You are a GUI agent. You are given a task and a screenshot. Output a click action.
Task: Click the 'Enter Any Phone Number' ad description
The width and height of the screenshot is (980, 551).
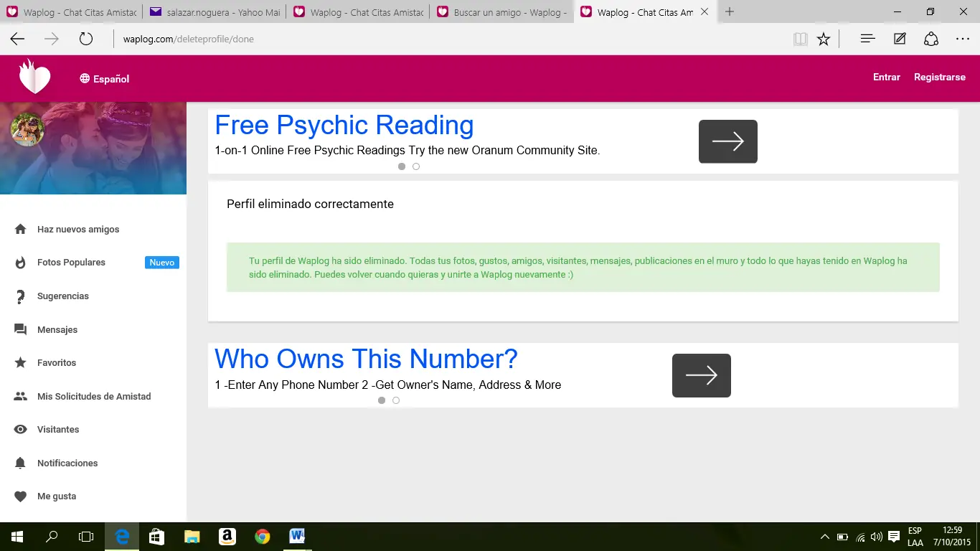(388, 385)
